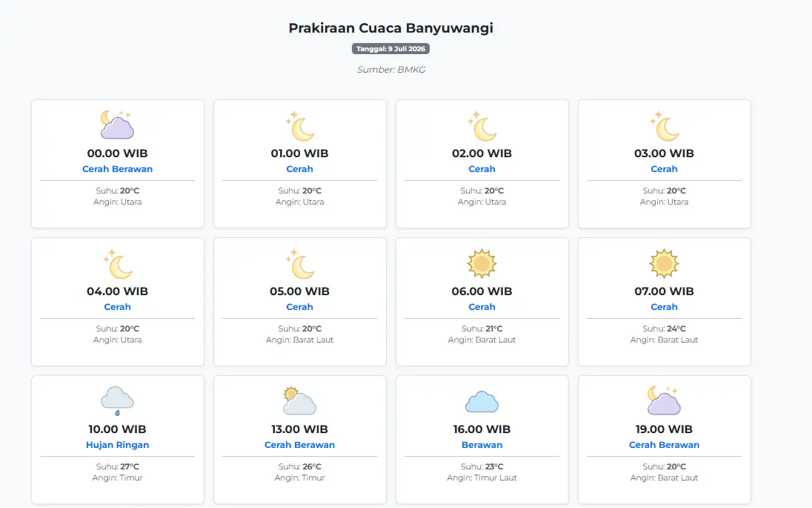Screen dimensions: 812x508
Task: Click the moon icon above 05.00 WIB
Action: click(x=300, y=264)
